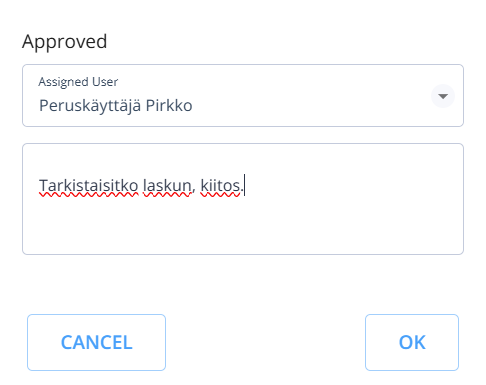The width and height of the screenshot is (486, 385).
Task: Click the word Pirkko in user field
Action: tap(169, 106)
